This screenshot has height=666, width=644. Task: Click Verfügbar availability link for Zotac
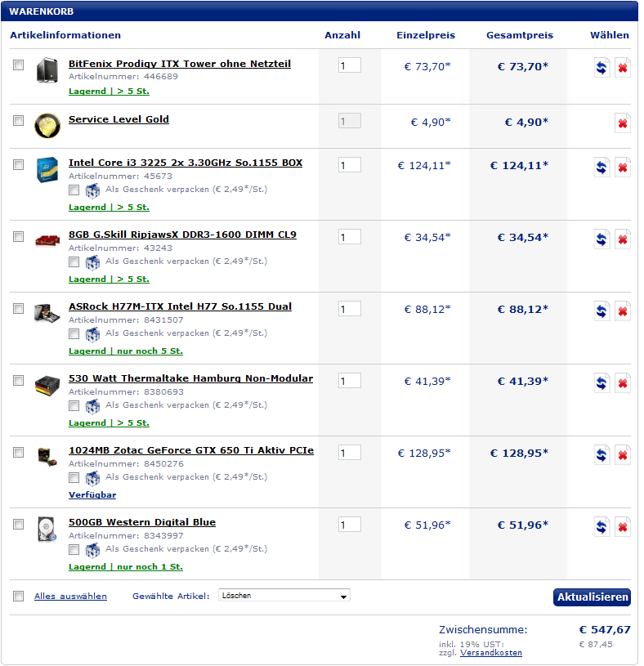[92, 495]
